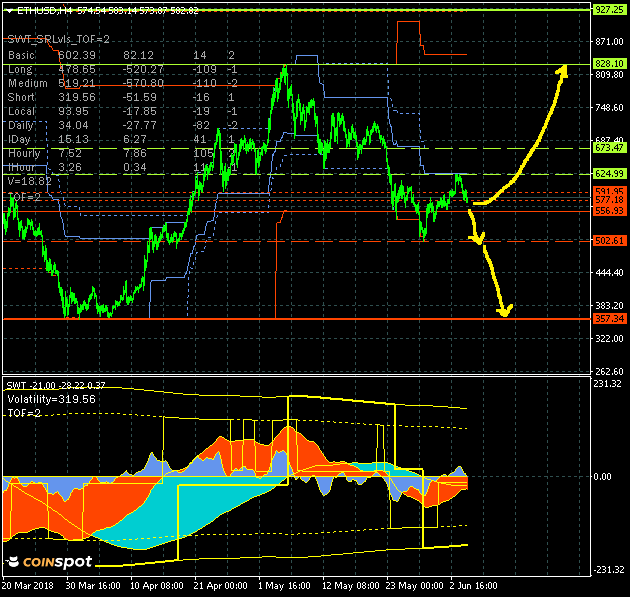The image size is (630, 597).
Task: Select the Basic row in levels table
Action: pyautogui.click(x=20, y=55)
